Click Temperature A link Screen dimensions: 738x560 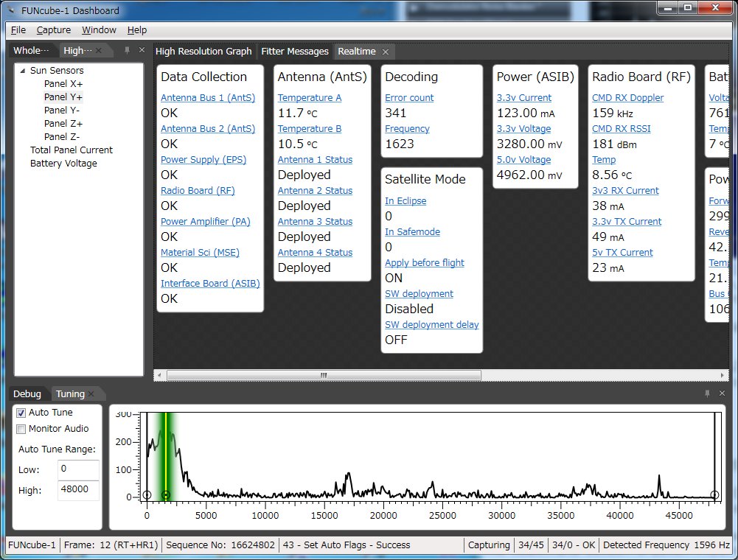point(310,97)
